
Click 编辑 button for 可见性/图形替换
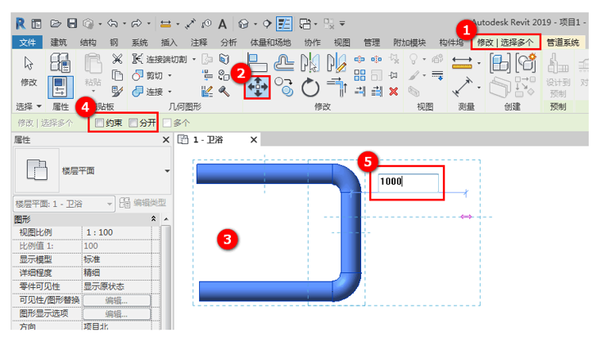tap(127, 300)
